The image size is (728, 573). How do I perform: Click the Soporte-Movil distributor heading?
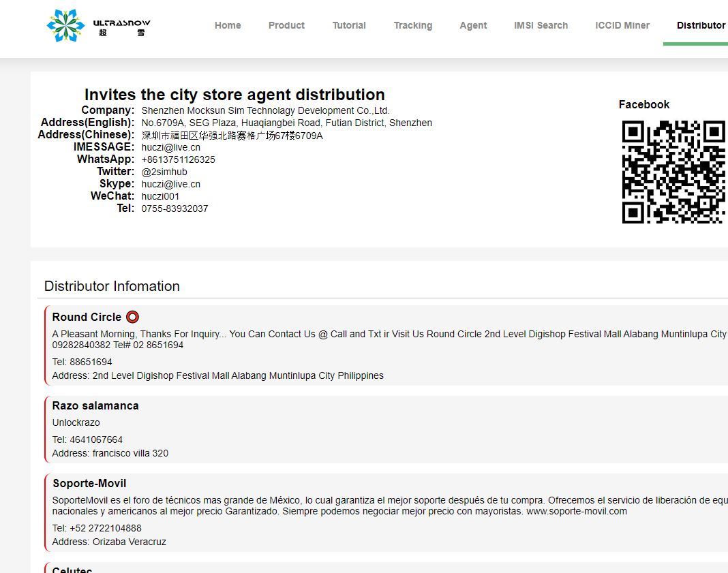coord(89,484)
